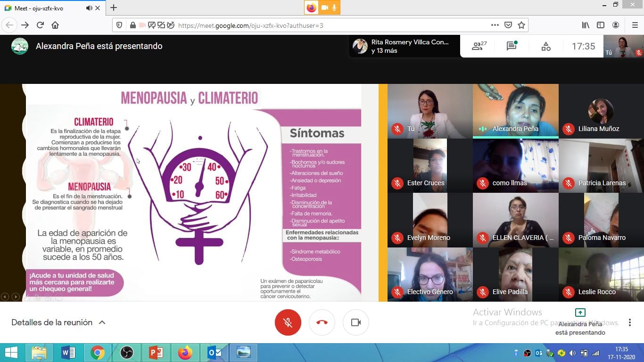This screenshot has height=362, width=644.
Task: Reload the Meet page
Action: coord(40,25)
